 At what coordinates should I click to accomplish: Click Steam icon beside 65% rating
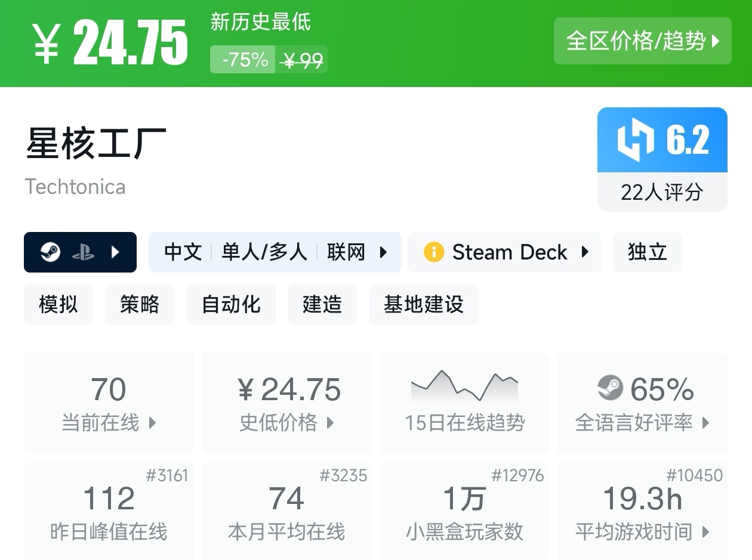coord(610,388)
